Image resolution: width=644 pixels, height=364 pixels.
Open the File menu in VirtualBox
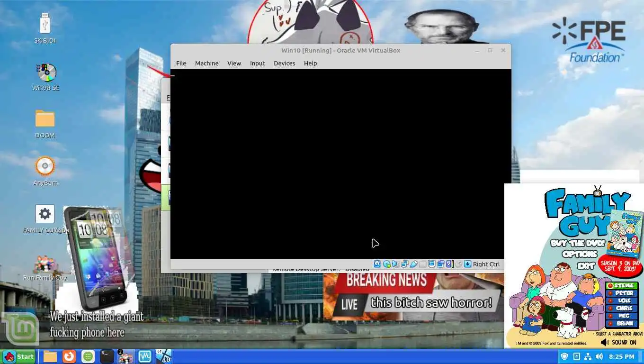(x=181, y=63)
